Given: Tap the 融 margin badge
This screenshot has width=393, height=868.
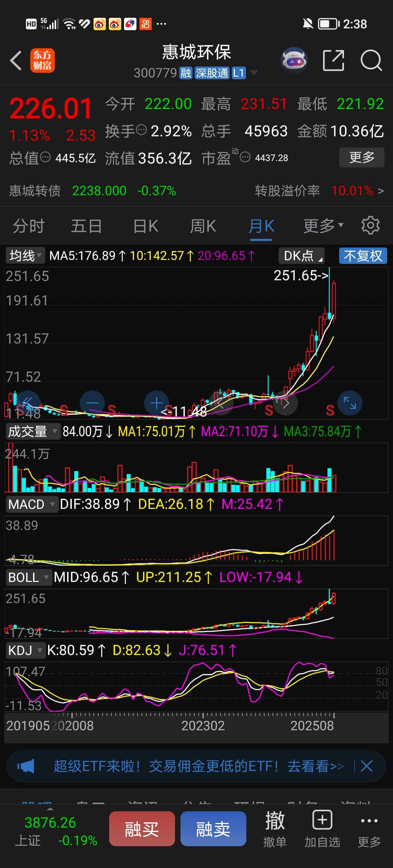Looking at the screenshot, I should 186,73.
